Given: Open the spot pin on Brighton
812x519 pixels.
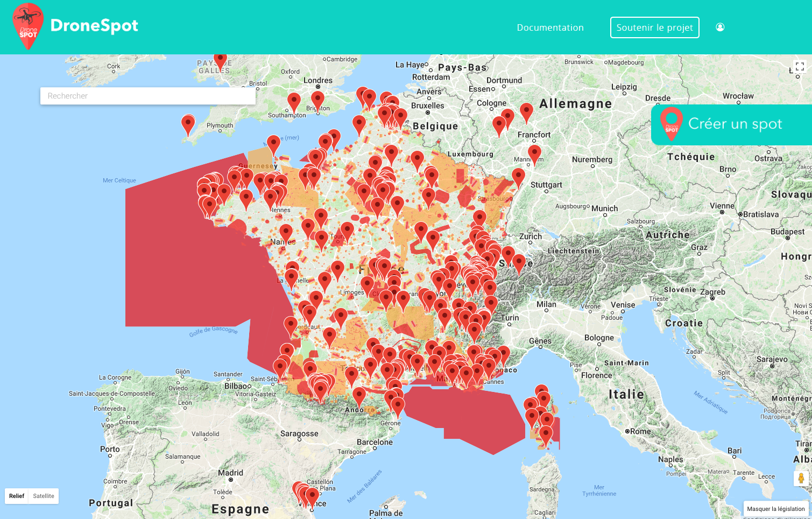Looking at the screenshot, I should 318,101.
